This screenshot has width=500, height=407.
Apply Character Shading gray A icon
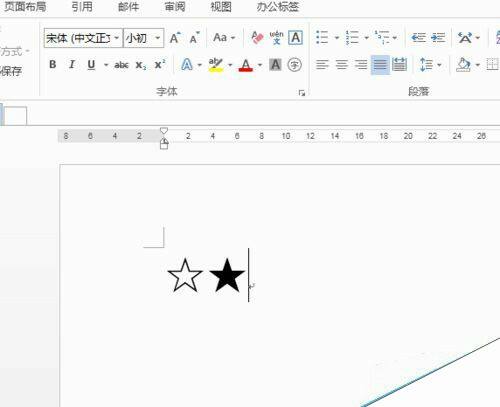coord(275,64)
